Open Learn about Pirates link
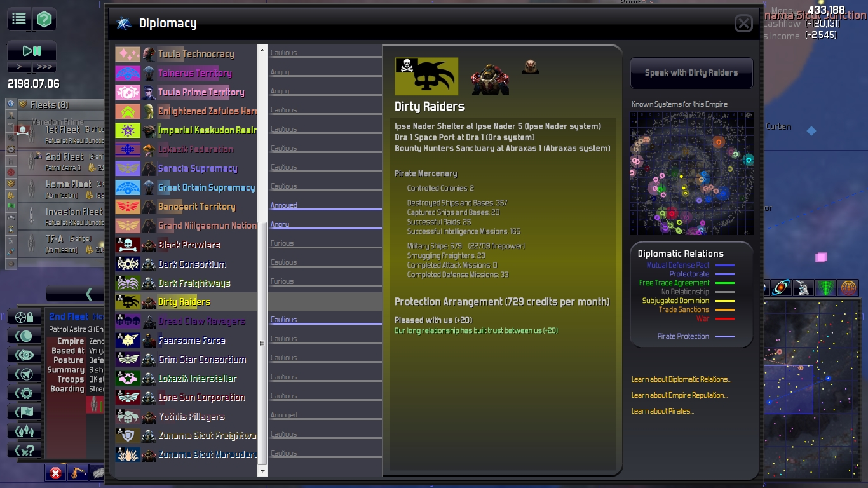 663,411
